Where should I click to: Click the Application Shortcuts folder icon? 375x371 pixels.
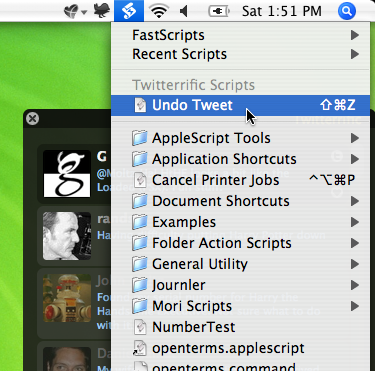[x=140, y=159]
